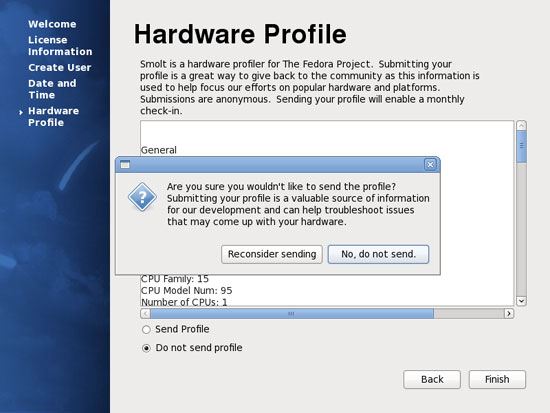
Task: Click the vertical scrollbar up arrow
Action: tap(521, 126)
